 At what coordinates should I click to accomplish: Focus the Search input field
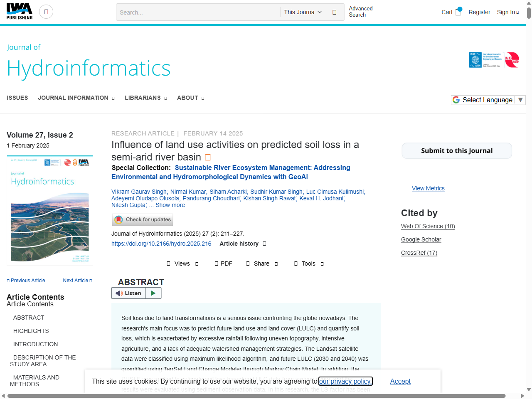199,12
